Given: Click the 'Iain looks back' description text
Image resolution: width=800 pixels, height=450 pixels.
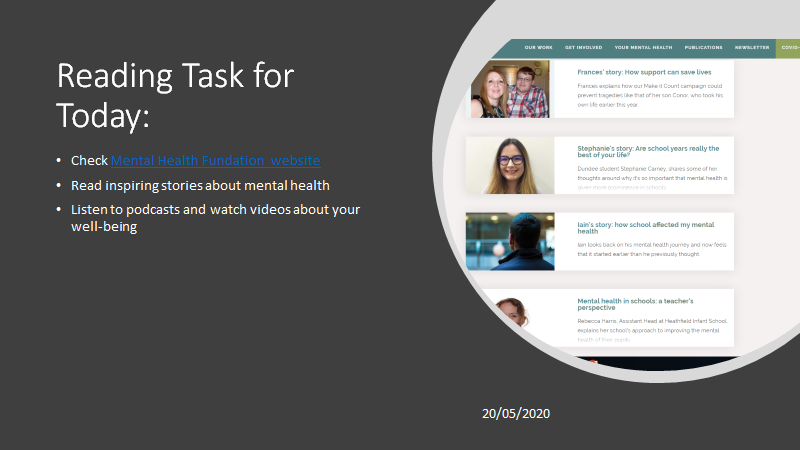Looking at the screenshot, I should (x=652, y=249).
